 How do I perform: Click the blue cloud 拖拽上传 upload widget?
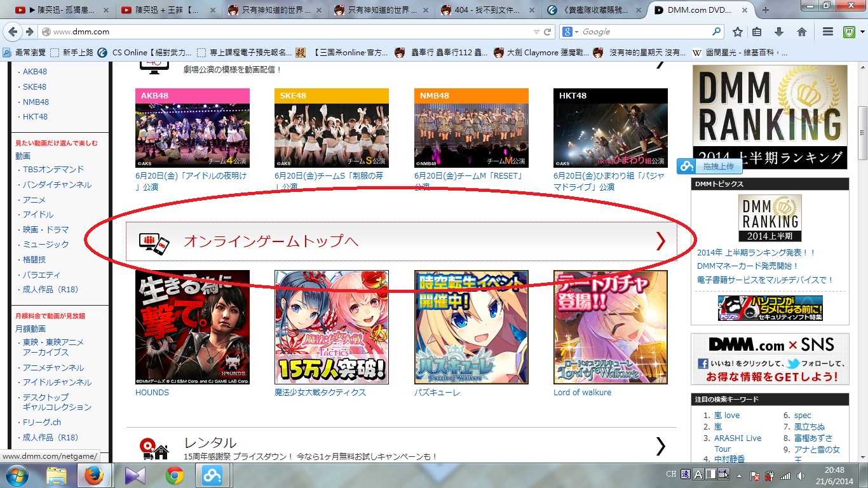(709, 166)
